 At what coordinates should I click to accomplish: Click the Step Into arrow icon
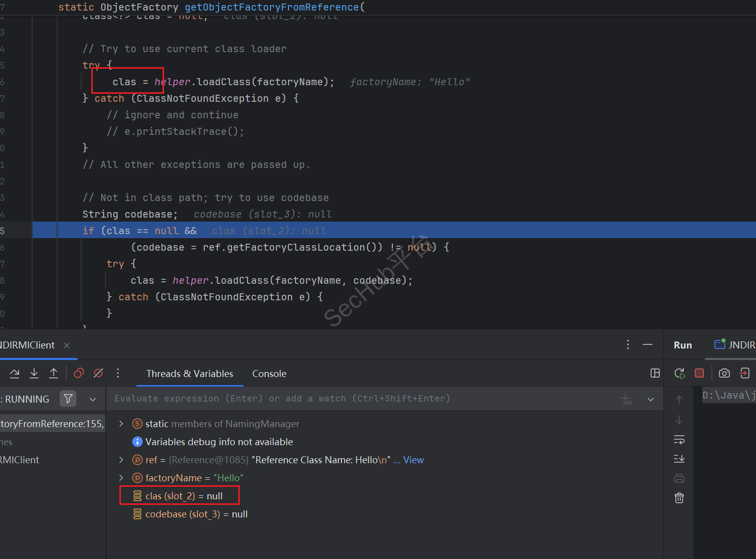(x=34, y=374)
